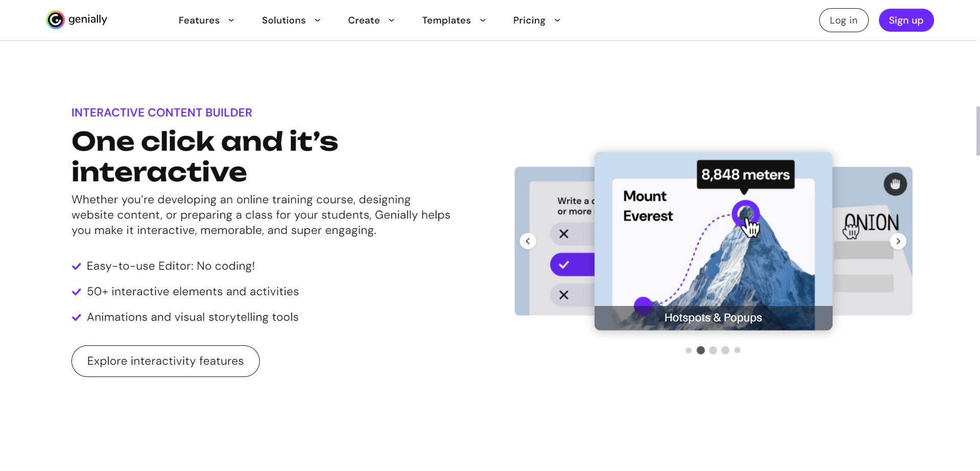This screenshot has width=980, height=471.
Task: Click the Genially wordmark text
Action: pos(88,19)
